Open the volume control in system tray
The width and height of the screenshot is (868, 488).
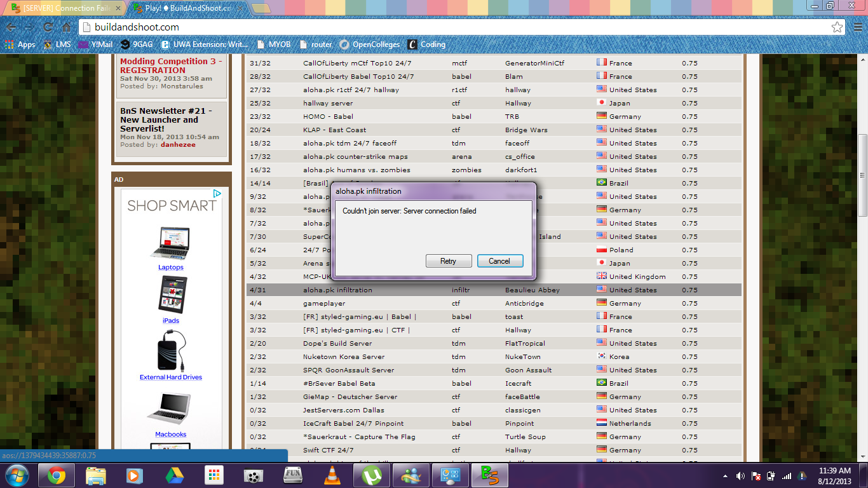click(x=740, y=476)
